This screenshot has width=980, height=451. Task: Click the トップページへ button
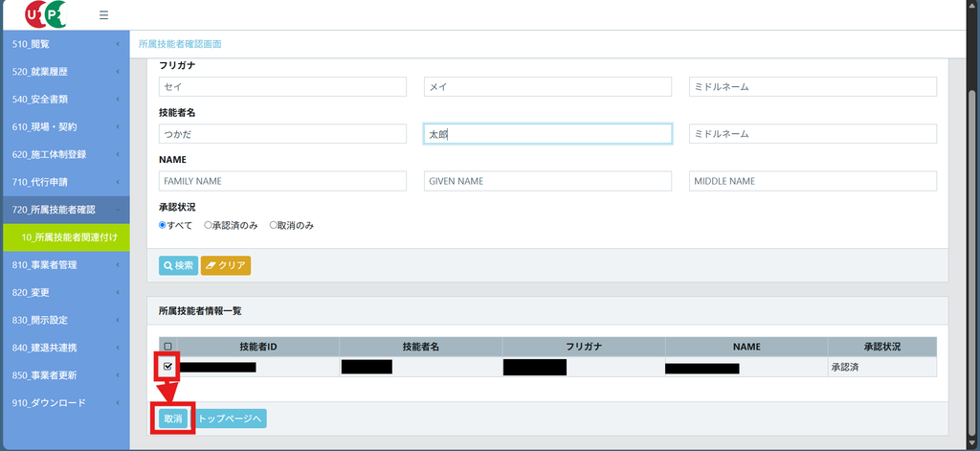230,418
